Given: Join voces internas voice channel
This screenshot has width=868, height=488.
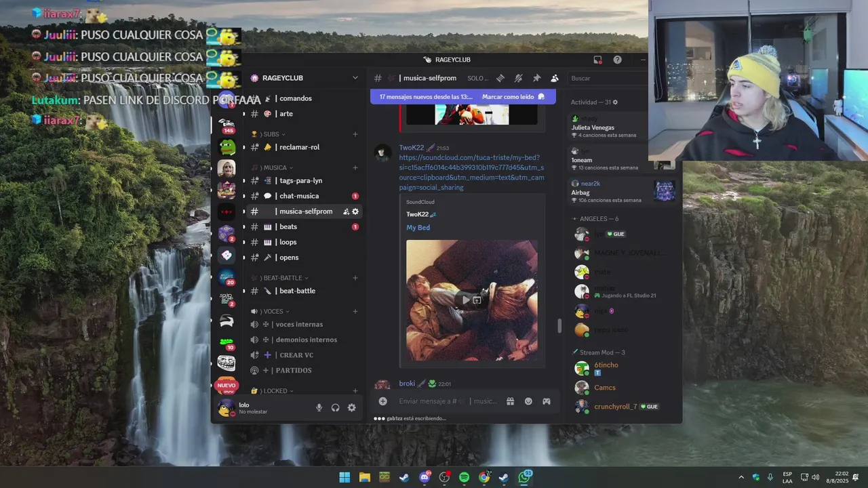Looking at the screenshot, I should 304,324.
